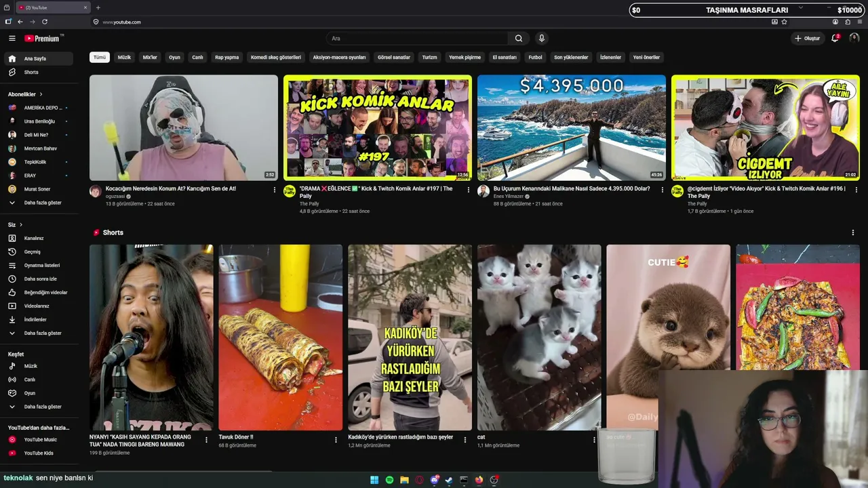Open the AMERİKA DEPO subscription channel
This screenshot has height=488, width=868.
click(x=40, y=108)
